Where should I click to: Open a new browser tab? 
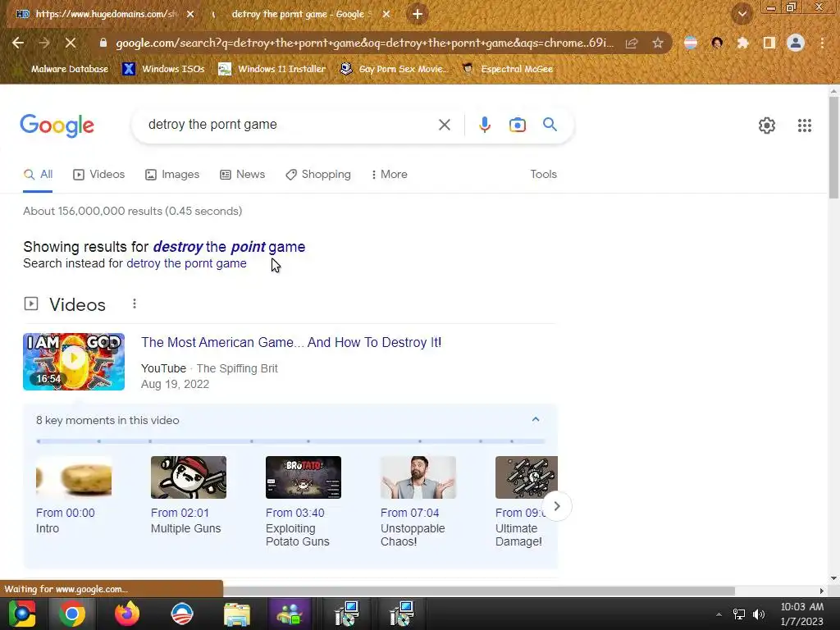418,15
